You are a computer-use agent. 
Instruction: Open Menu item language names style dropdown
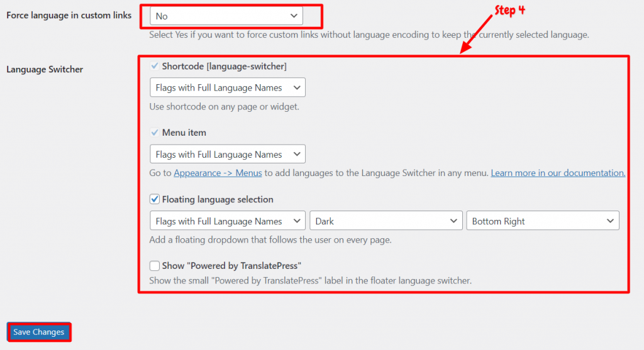tap(228, 155)
